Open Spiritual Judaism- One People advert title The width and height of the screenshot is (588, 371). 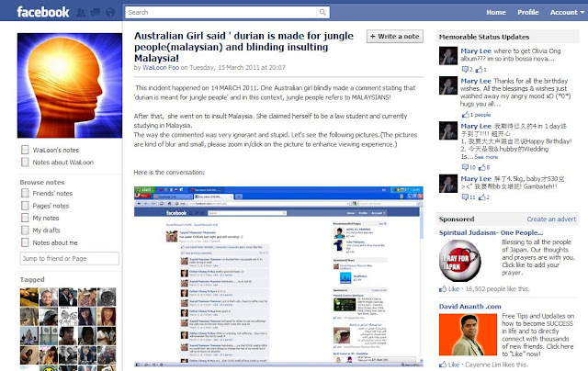pyautogui.click(x=491, y=232)
